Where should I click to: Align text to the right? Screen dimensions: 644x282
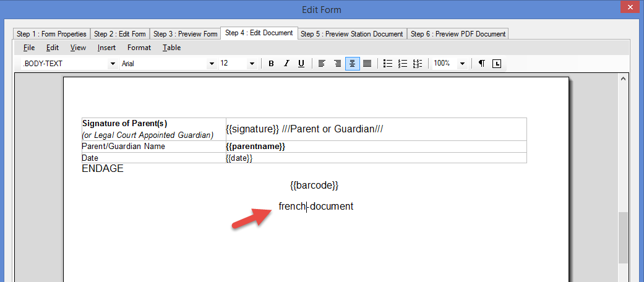point(337,64)
